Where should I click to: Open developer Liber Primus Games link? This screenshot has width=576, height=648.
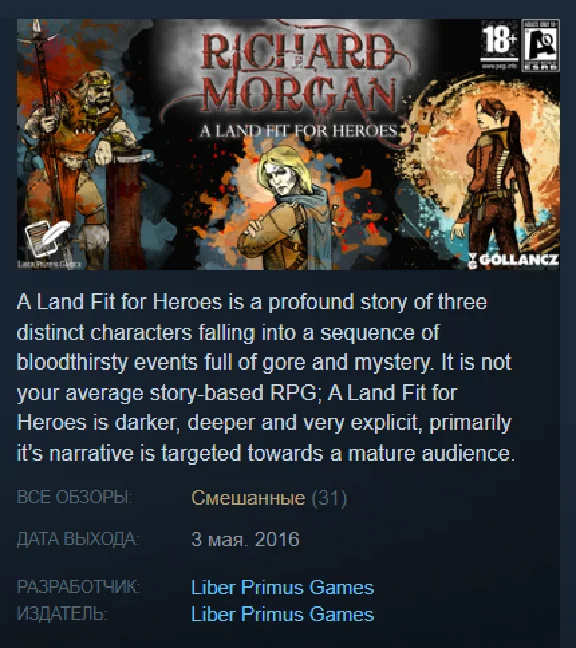[283, 587]
